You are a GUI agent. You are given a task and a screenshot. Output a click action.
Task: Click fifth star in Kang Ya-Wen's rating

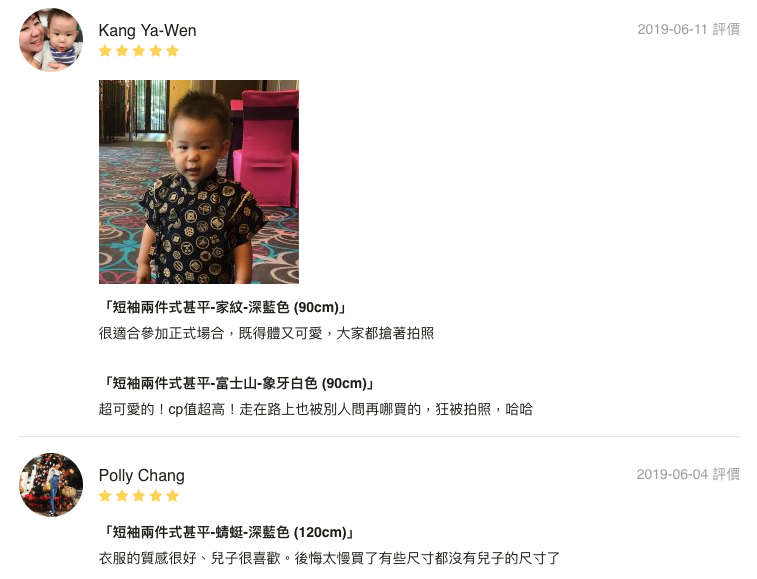pyautogui.click(x=172, y=51)
